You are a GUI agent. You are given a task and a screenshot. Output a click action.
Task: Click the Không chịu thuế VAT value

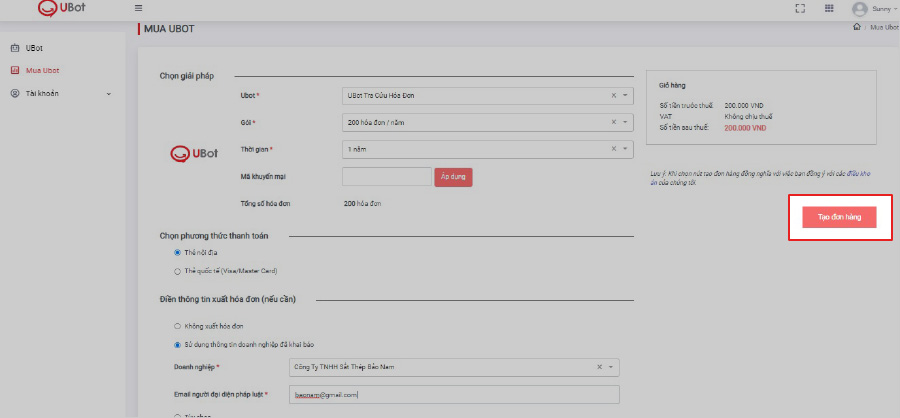pyautogui.click(x=748, y=117)
